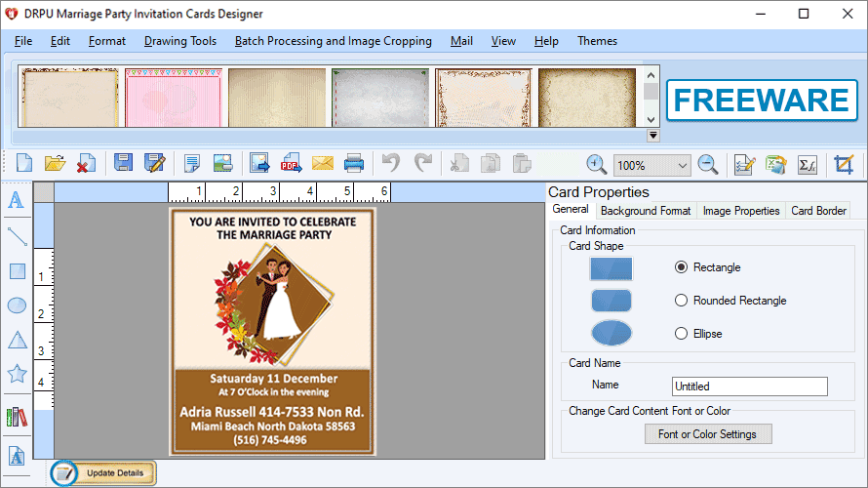Viewport: 868px width, 488px height.
Task: Open the View menu
Action: 503,41
